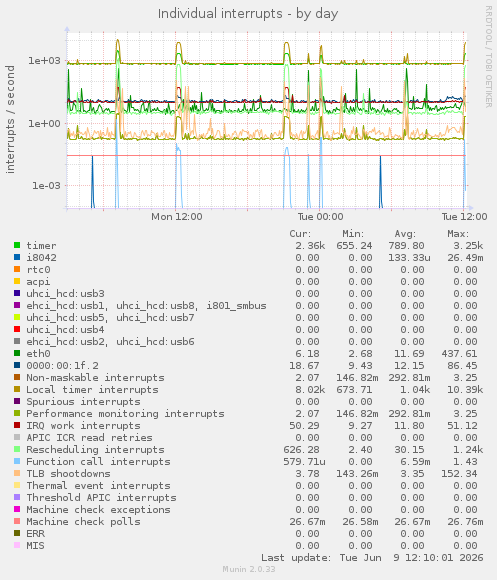Click the 'eth0' legend label

tap(38, 354)
